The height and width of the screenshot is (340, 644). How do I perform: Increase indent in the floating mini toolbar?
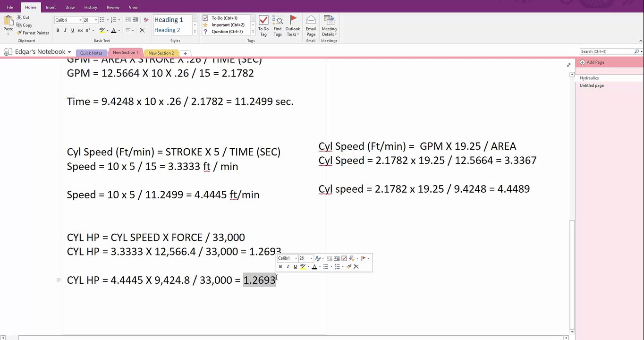[x=337, y=258]
